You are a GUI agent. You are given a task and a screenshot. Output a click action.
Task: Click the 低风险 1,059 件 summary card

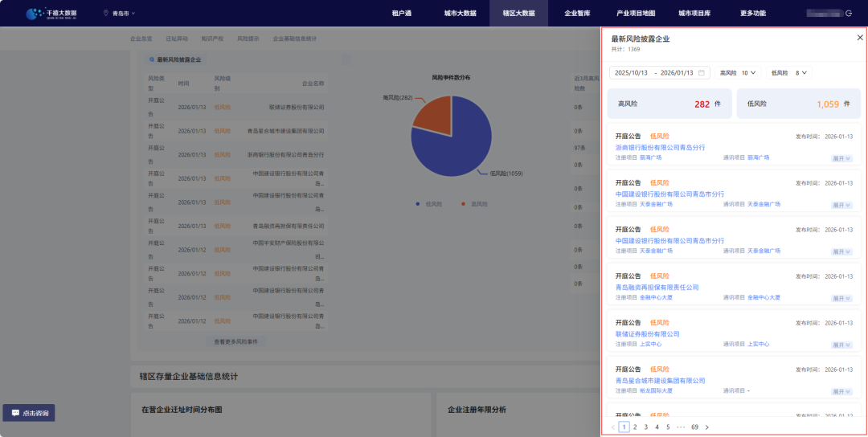coord(798,104)
